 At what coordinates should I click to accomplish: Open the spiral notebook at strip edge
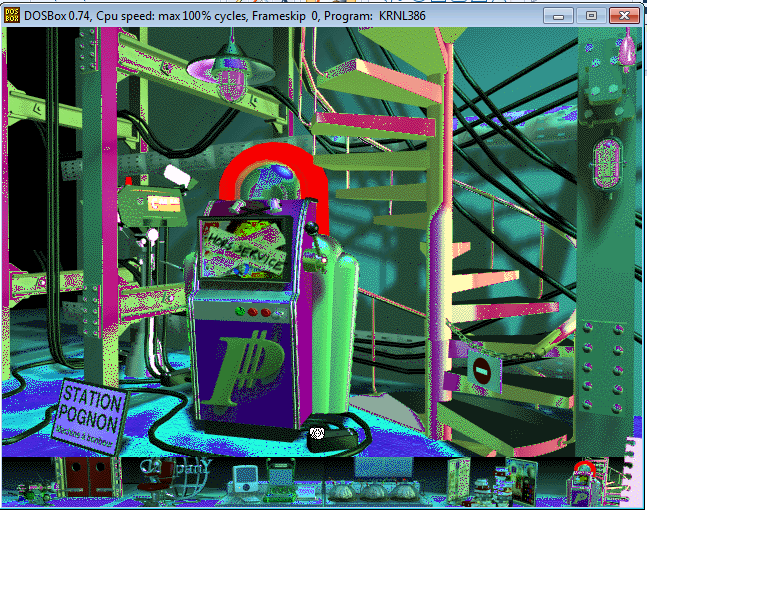click(x=634, y=472)
